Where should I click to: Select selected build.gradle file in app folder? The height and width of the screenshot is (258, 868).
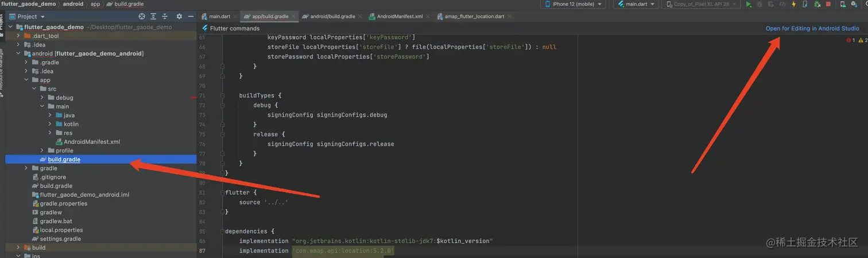tap(101, 159)
